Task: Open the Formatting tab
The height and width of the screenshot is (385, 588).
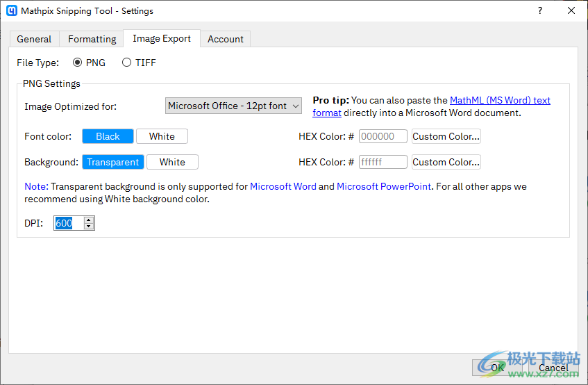Action: [92, 39]
